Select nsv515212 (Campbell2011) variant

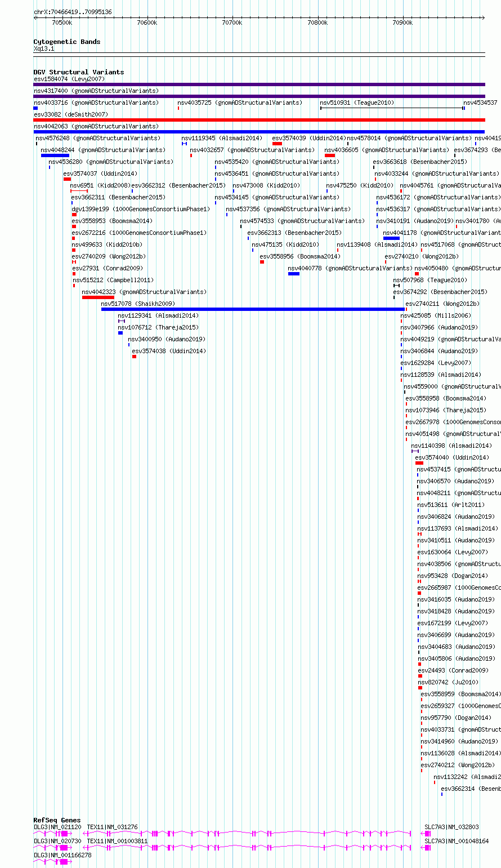click(113, 280)
